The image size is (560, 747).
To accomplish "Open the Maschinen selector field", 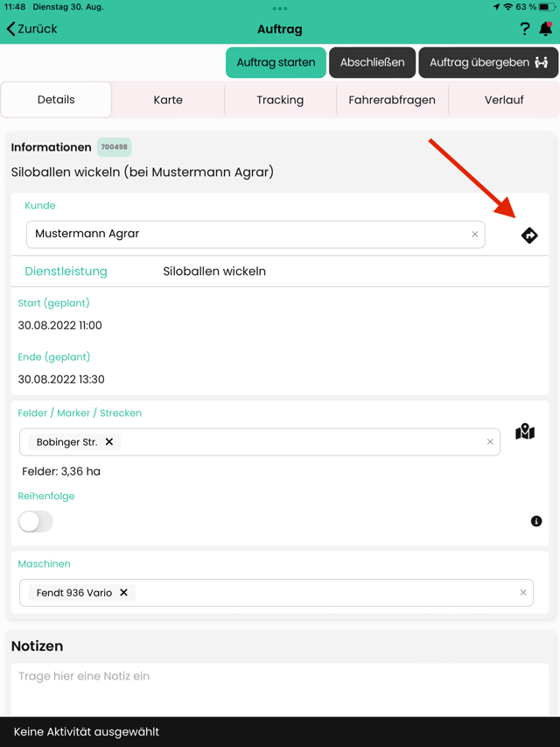I will point(276,593).
